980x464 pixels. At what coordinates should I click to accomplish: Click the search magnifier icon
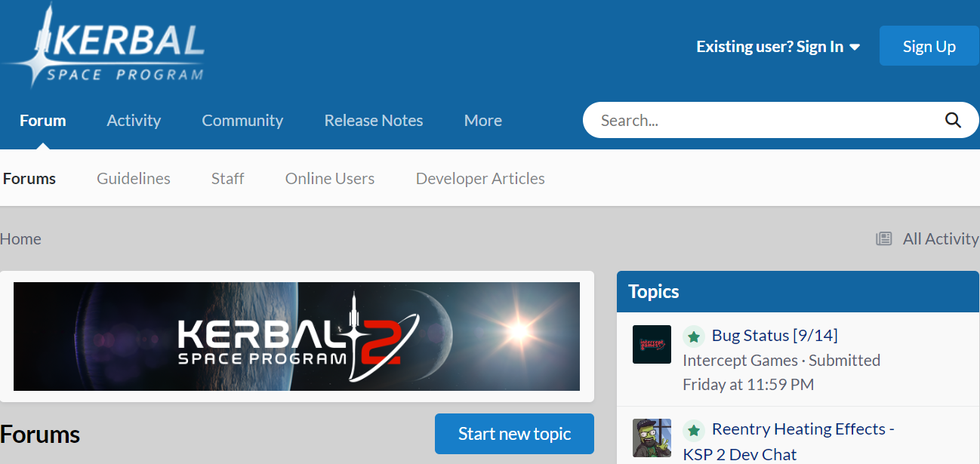pos(953,120)
